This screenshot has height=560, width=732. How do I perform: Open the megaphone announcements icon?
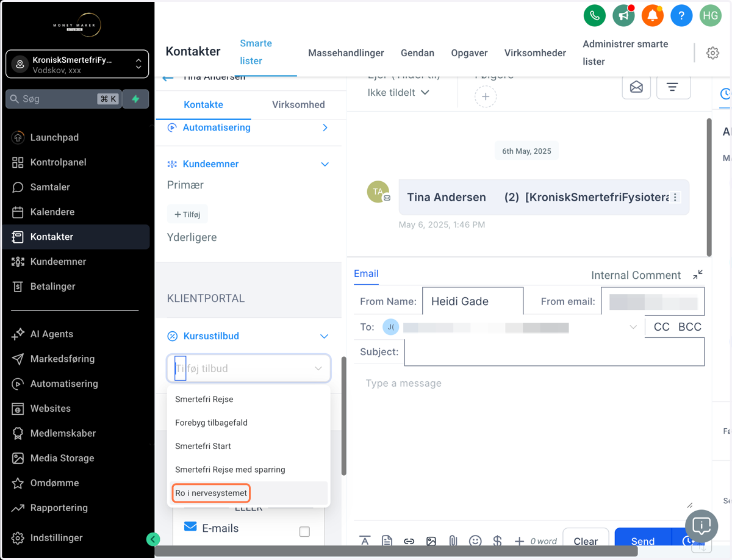(x=623, y=16)
